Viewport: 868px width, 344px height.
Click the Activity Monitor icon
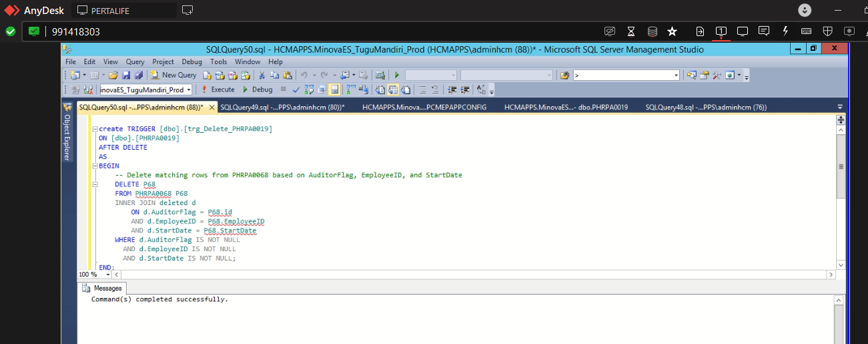point(380,75)
